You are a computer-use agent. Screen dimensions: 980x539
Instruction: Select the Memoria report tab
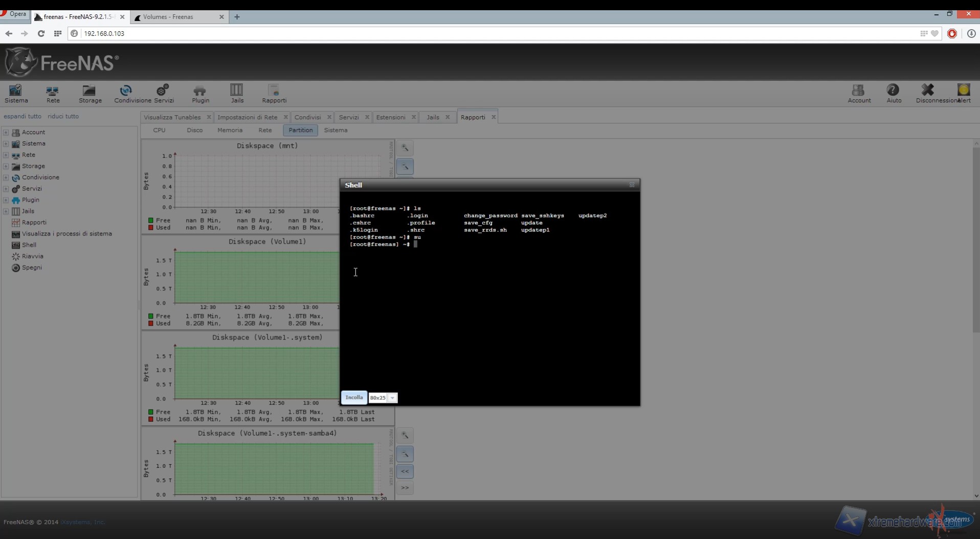[230, 130]
